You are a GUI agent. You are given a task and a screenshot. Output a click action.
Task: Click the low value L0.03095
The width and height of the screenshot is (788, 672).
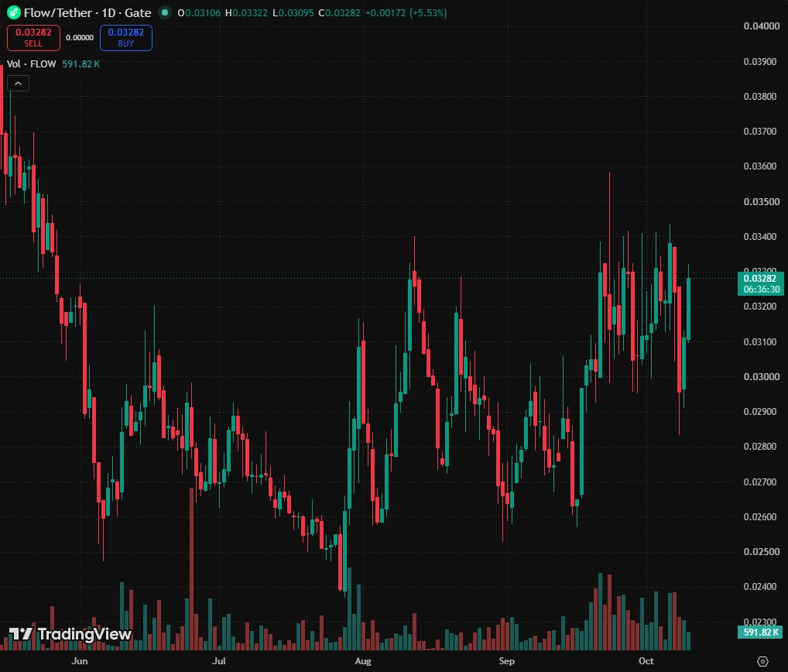pos(293,13)
